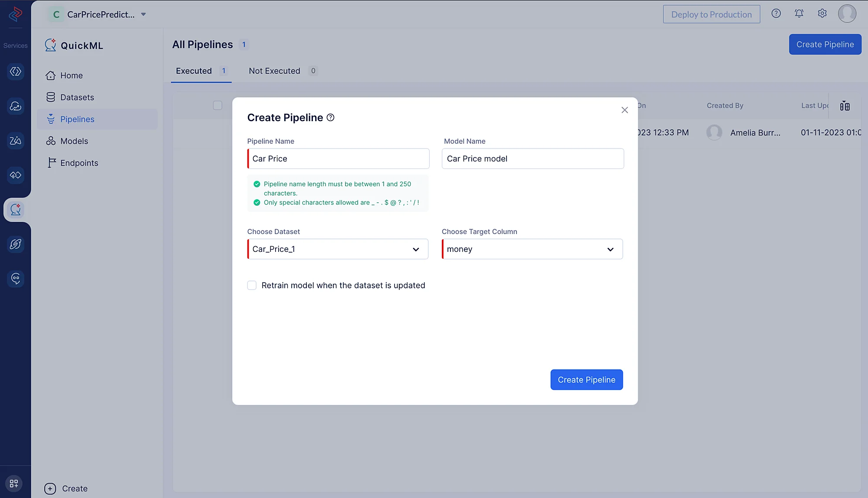Click the plus Create icon in sidebar
This screenshot has width=868, height=498.
pos(50,488)
